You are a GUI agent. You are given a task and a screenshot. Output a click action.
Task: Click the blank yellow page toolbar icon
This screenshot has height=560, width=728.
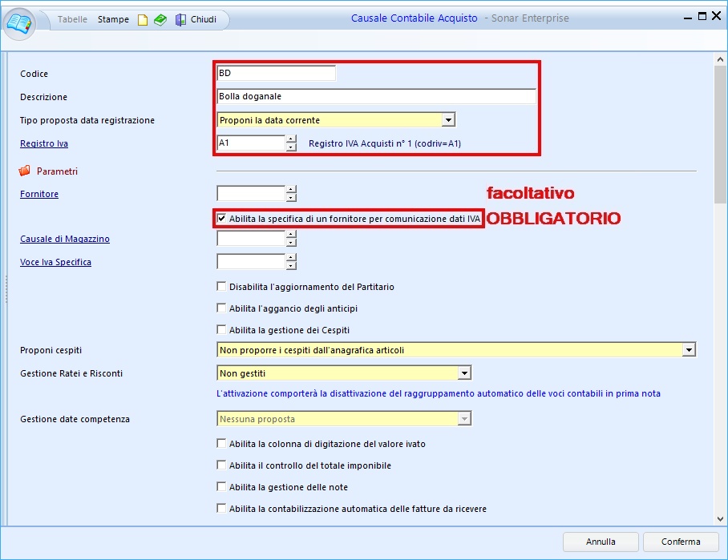tap(143, 20)
